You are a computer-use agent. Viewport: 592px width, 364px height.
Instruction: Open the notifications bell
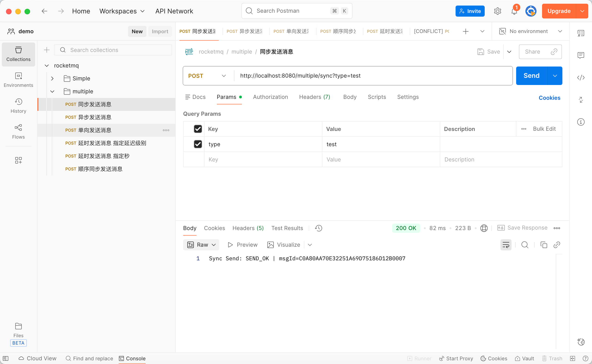point(514,11)
